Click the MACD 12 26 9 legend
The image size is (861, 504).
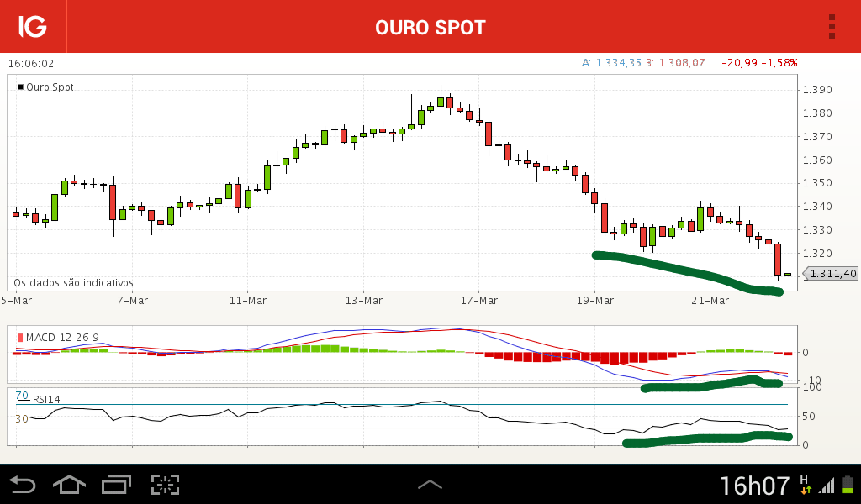point(58,338)
